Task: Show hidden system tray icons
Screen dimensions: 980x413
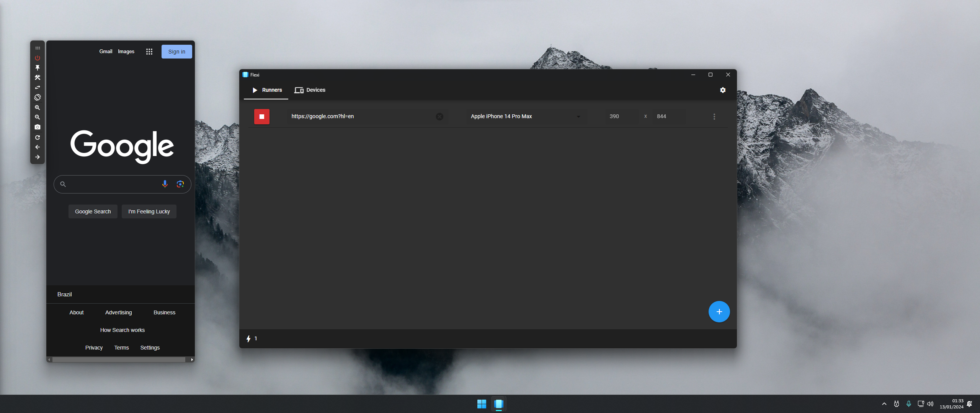Action: pos(884,404)
